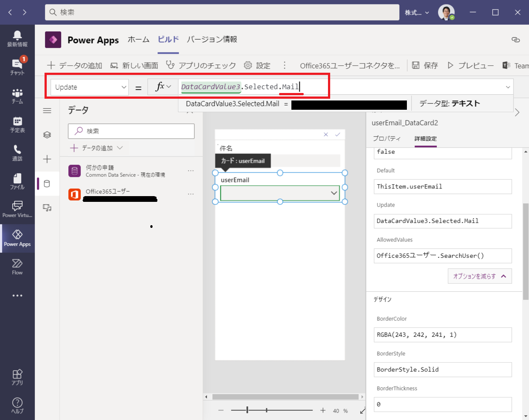Click データの追加 in toolbar
Viewport: 529px width, 420px height.
(x=75, y=65)
